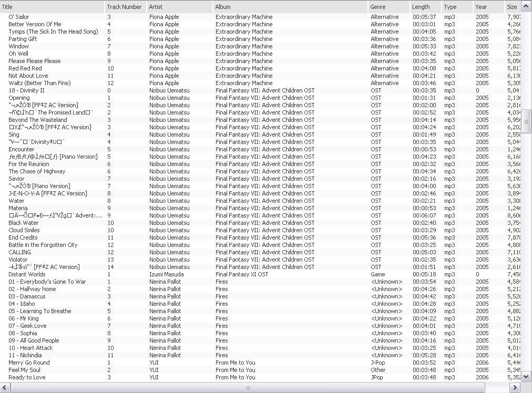
Task: Select "Tymps (The Sick In The Head Song)"
Action: pyautogui.click(x=53, y=32)
